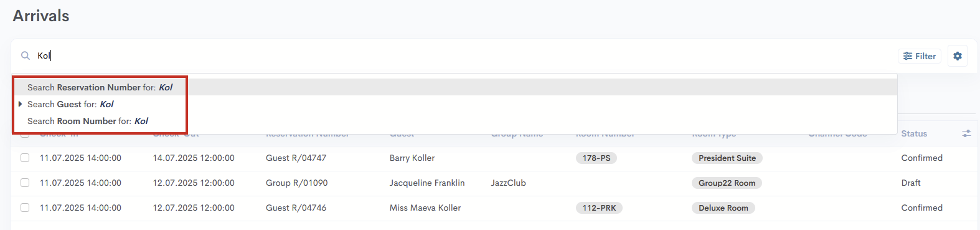Click the 112-PRK room number badge
The image size is (980, 230).
(x=599, y=208)
